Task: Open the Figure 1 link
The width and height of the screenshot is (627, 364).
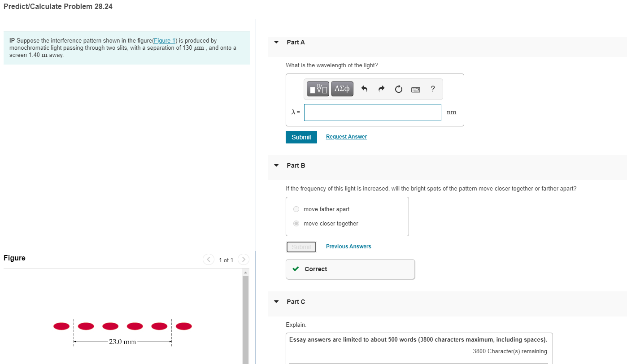Action: click(165, 40)
